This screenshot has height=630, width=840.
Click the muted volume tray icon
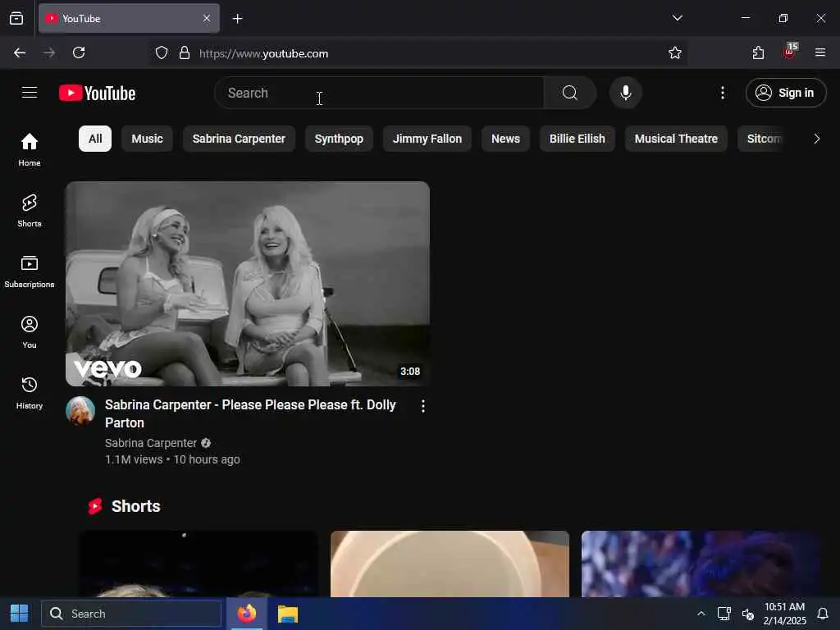748,614
